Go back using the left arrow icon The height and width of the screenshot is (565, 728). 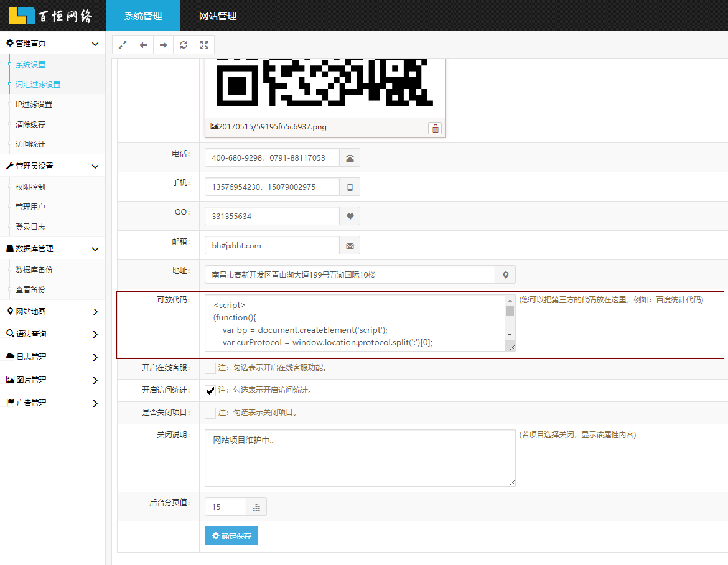coord(143,45)
